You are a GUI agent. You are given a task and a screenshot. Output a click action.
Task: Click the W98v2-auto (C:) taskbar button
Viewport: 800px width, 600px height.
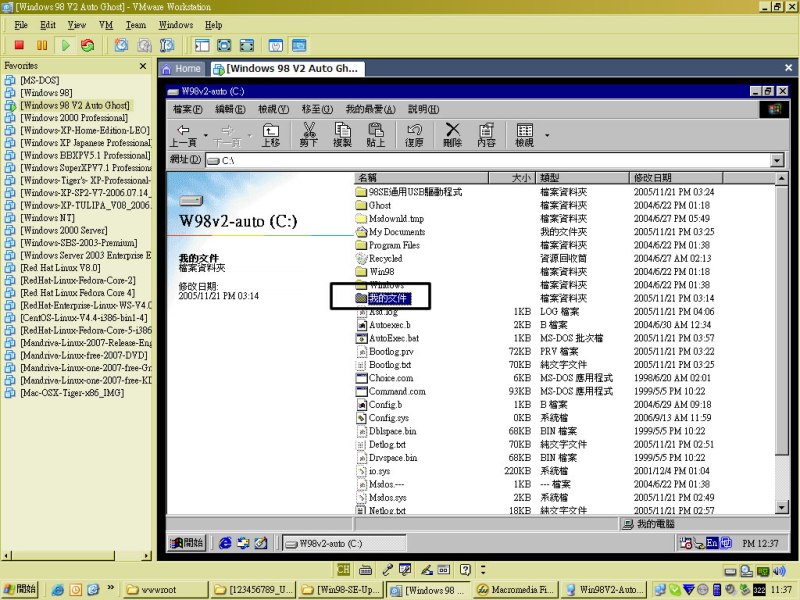344,543
